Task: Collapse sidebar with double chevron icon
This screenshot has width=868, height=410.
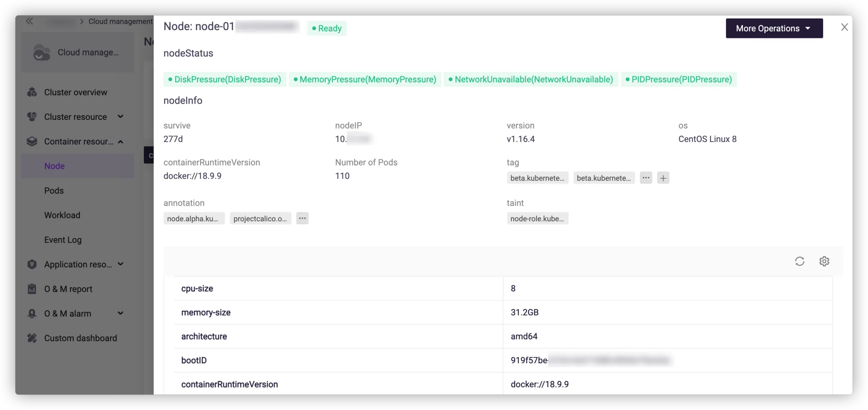Action: (x=29, y=21)
